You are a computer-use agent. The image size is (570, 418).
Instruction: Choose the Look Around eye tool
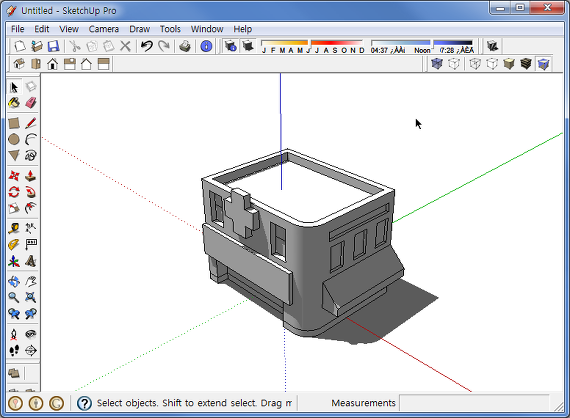(31, 334)
